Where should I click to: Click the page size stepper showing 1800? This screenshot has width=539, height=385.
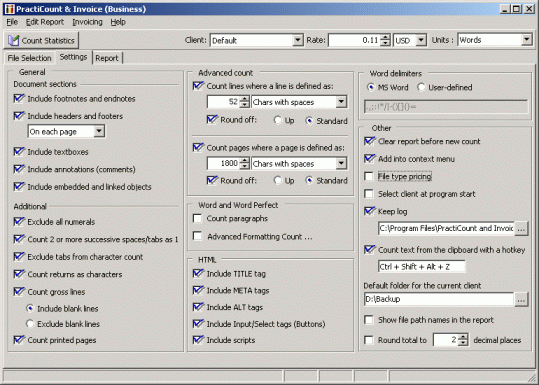coord(244,163)
